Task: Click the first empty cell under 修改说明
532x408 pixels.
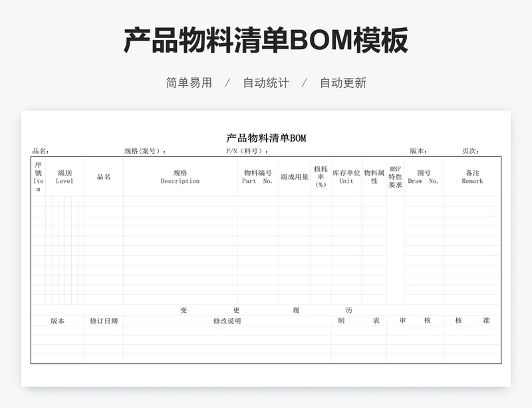Action: [x=227, y=331]
